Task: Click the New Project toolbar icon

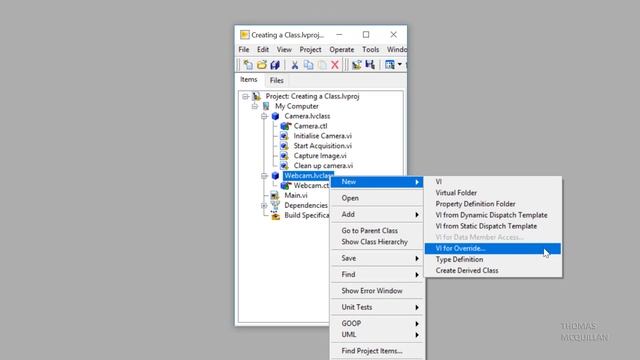Action: tap(248, 64)
